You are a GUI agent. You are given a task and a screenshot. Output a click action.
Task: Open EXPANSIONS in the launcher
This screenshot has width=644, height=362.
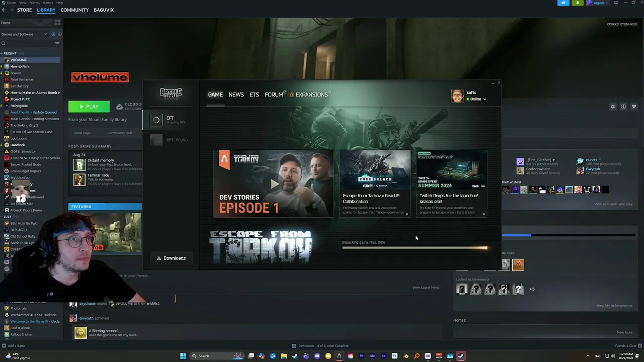311,95
